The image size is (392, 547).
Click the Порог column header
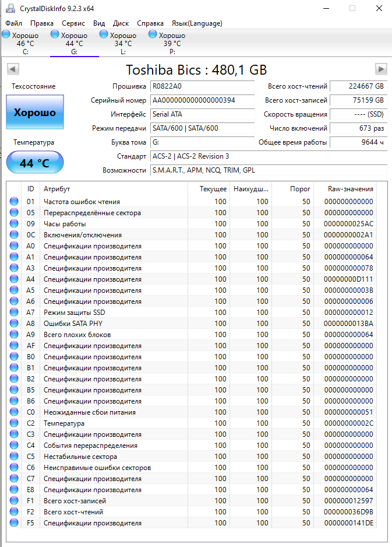(293, 189)
